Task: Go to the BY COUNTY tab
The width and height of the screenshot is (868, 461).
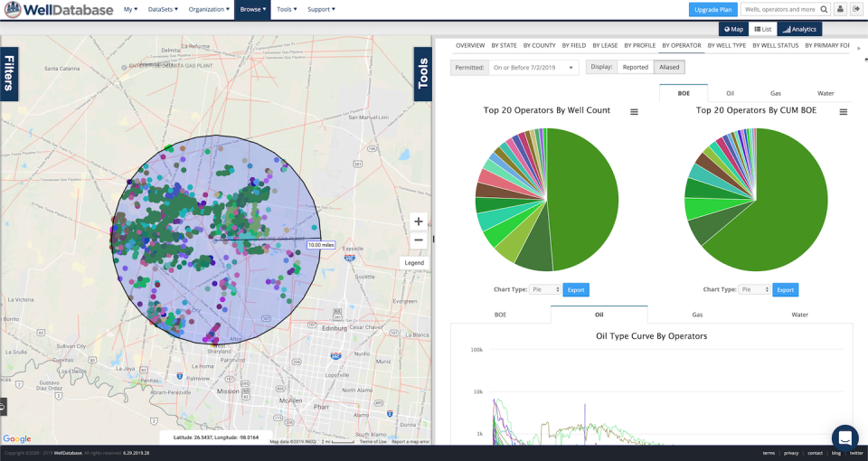Action: pos(539,45)
